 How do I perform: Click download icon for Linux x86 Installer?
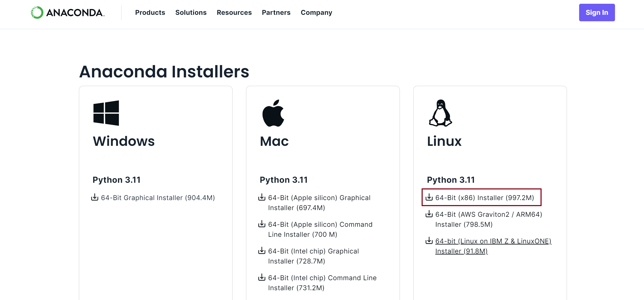click(429, 197)
